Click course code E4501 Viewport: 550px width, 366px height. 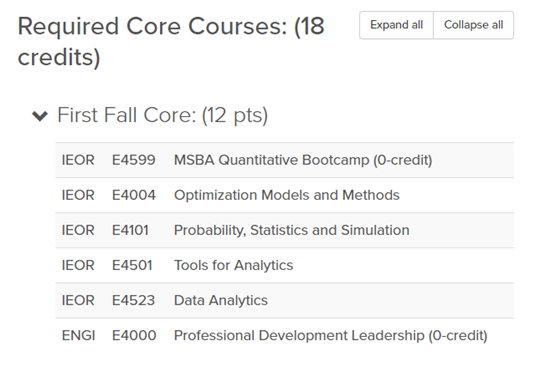coord(132,265)
